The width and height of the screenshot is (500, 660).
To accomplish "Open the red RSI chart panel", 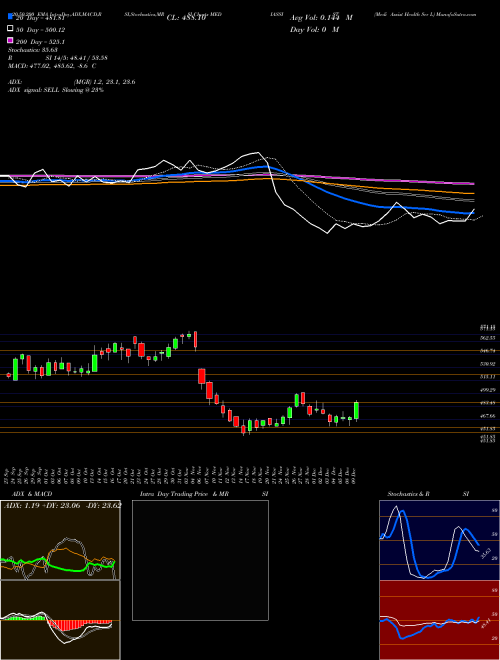I will click(439, 620).
